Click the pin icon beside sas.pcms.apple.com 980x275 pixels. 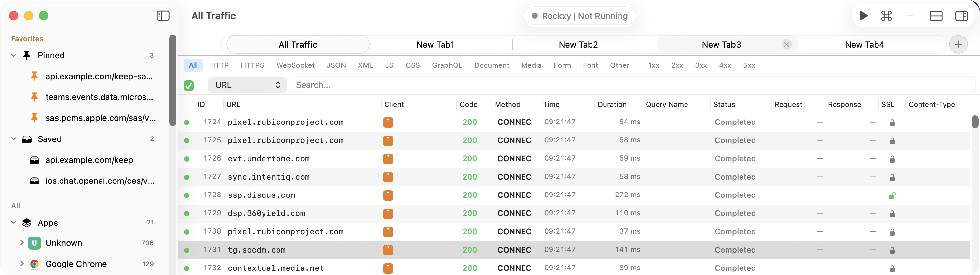pos(34,118)
